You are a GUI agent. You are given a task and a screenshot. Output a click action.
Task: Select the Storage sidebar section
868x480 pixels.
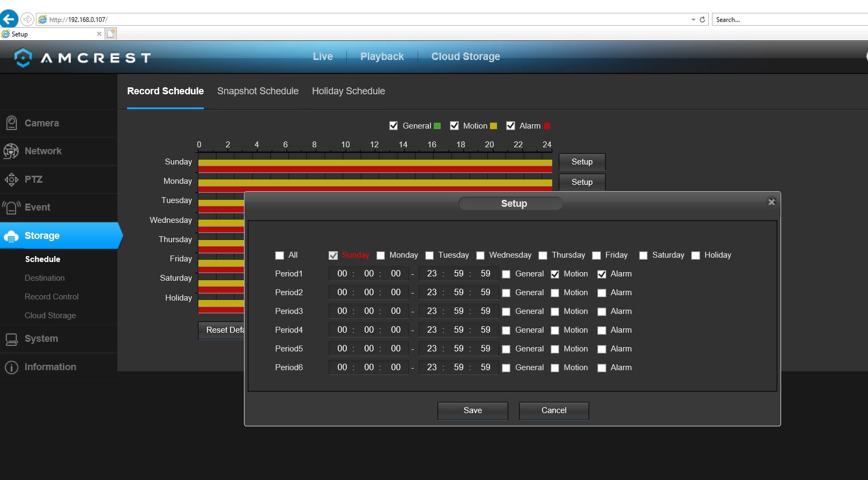pos(60,236)
